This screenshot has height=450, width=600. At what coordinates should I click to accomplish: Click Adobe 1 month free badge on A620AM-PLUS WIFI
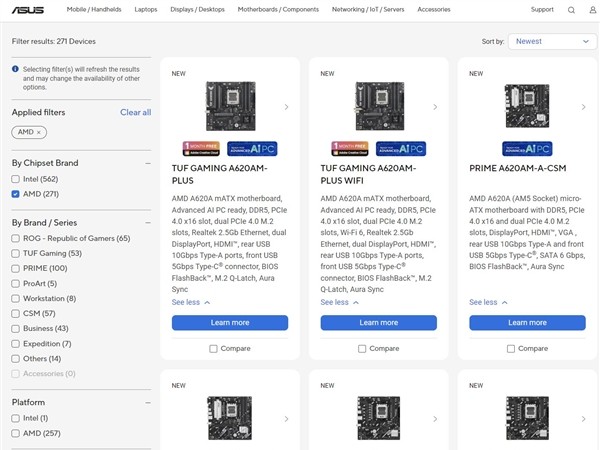(350, 148)
